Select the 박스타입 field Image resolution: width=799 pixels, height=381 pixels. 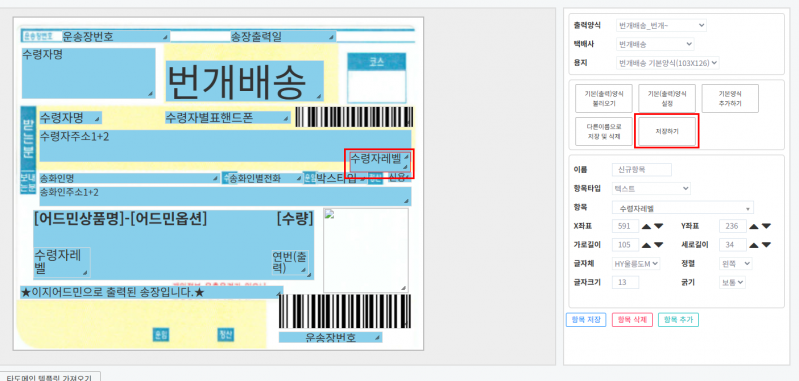click(x=340, y=178)
